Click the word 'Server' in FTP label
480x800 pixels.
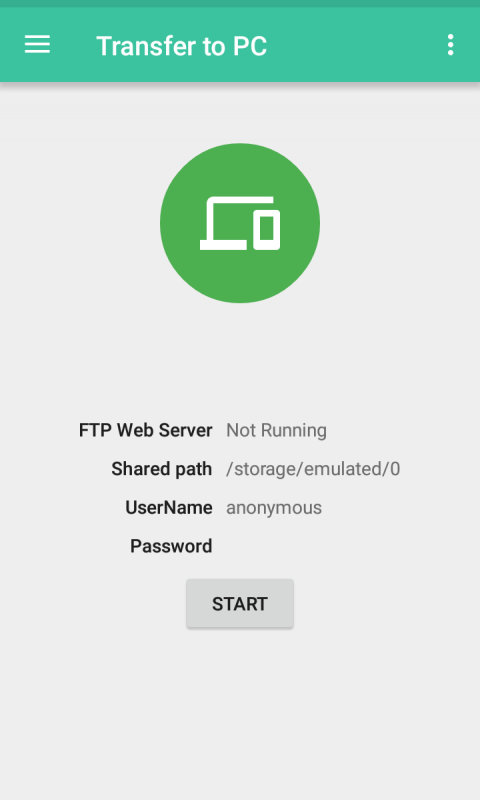(x=185, y=430)
